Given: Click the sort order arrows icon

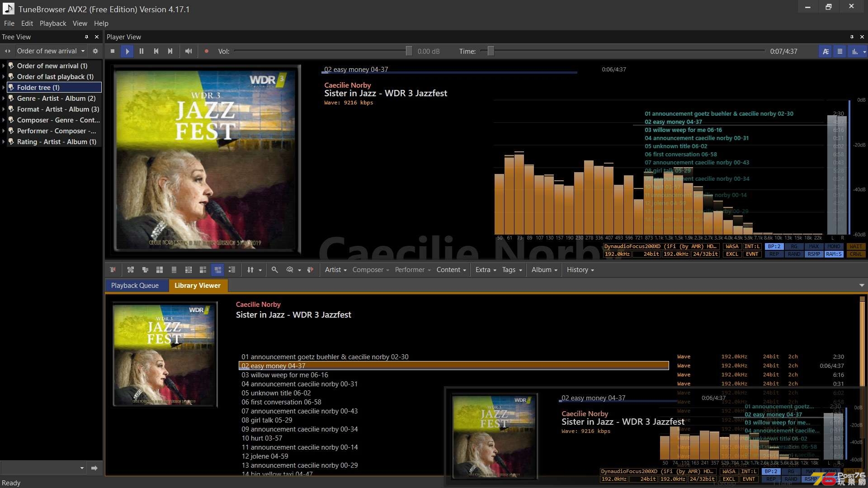Looking at the screenshot, I should click(x=250, y=270).
